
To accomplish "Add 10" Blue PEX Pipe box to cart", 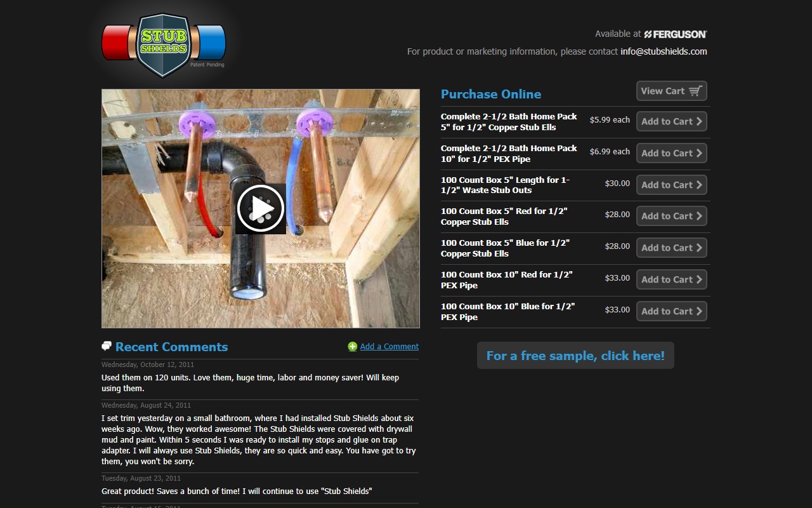I will 671,311.
